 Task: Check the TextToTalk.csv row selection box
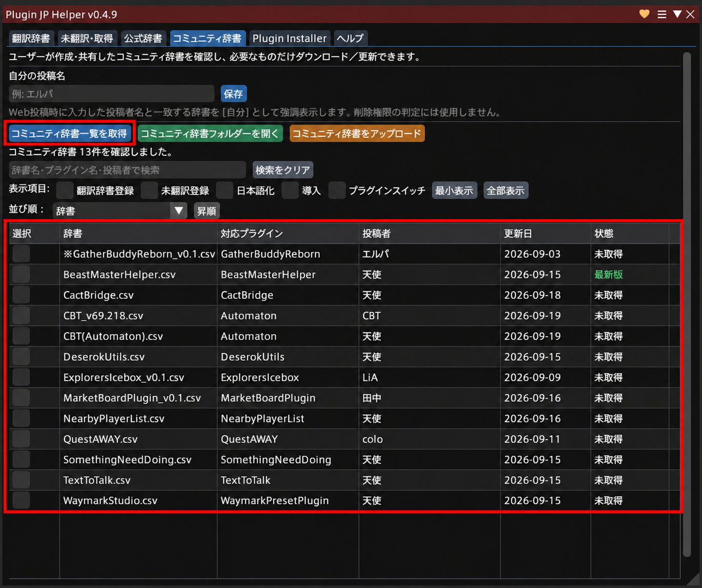(x=21, y=480)
